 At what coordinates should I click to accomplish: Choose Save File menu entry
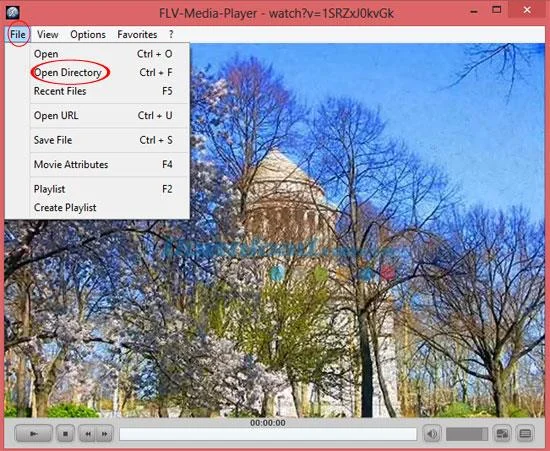click(x=109, y=140)
